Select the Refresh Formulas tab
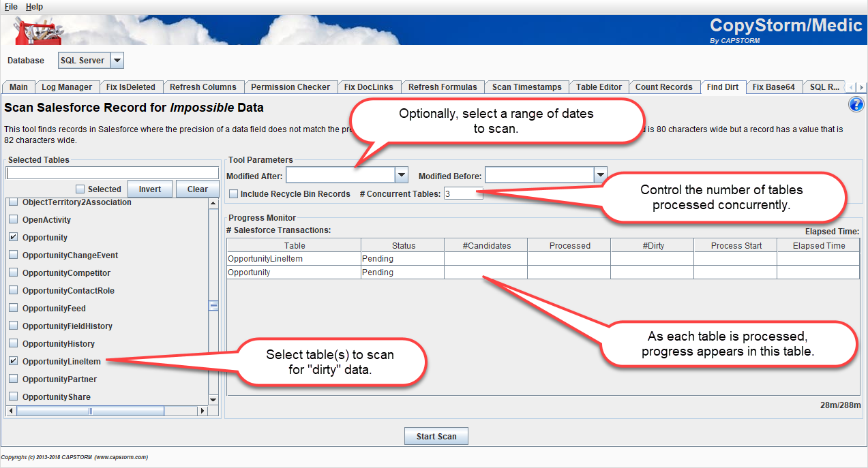868x468 pixels. pos(443,87)
